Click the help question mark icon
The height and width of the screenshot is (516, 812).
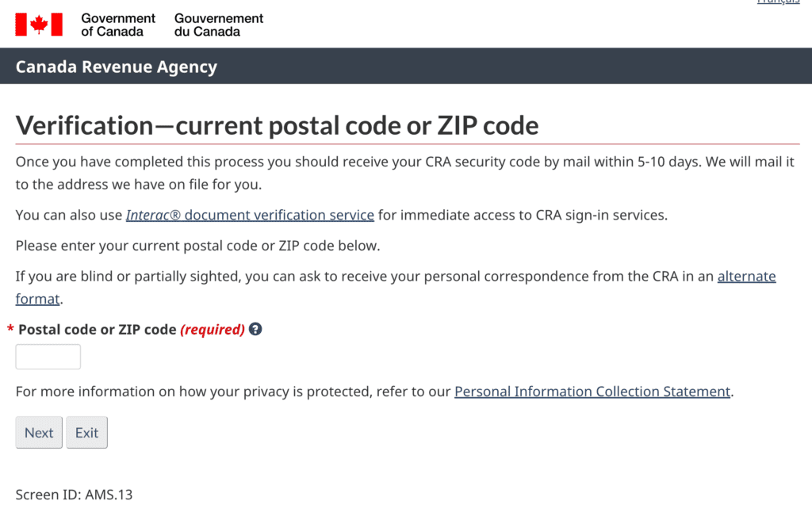(255, 329)
